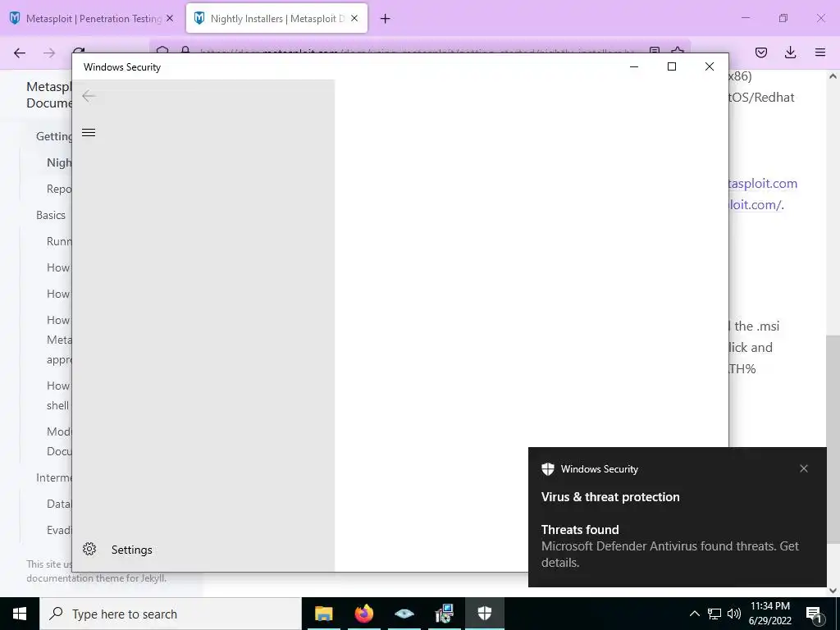
Task: Click the shield icon in the notification
Action: (547, 469)
